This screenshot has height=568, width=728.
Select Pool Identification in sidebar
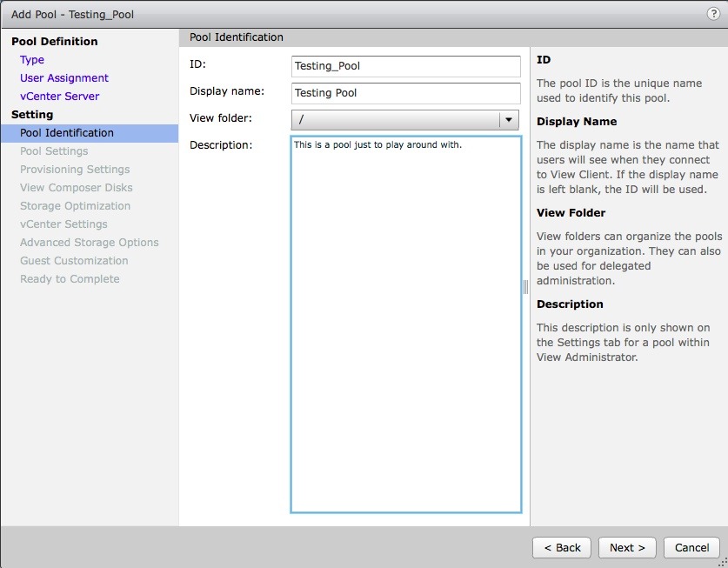(67, 133)
